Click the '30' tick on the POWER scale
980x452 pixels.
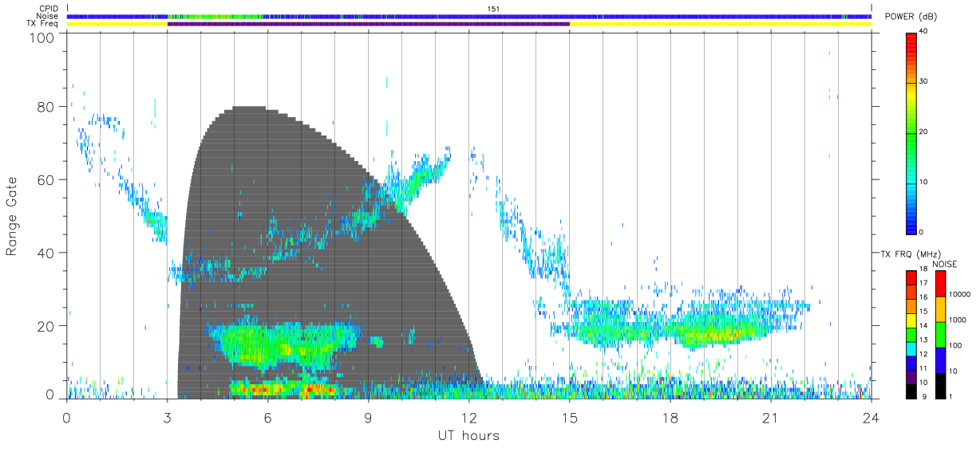[924, 82]
